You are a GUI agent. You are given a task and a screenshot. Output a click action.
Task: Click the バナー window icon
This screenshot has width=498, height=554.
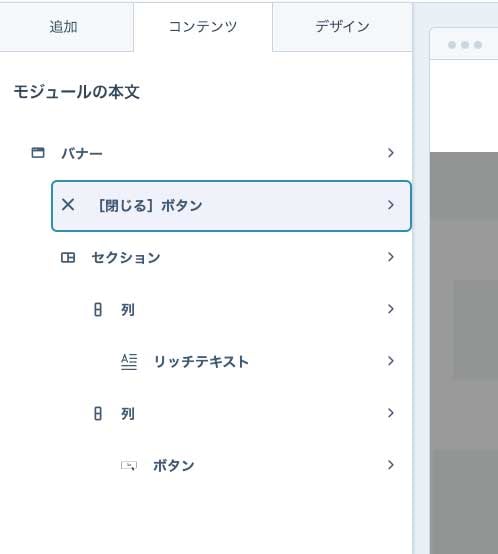(38, 153)
